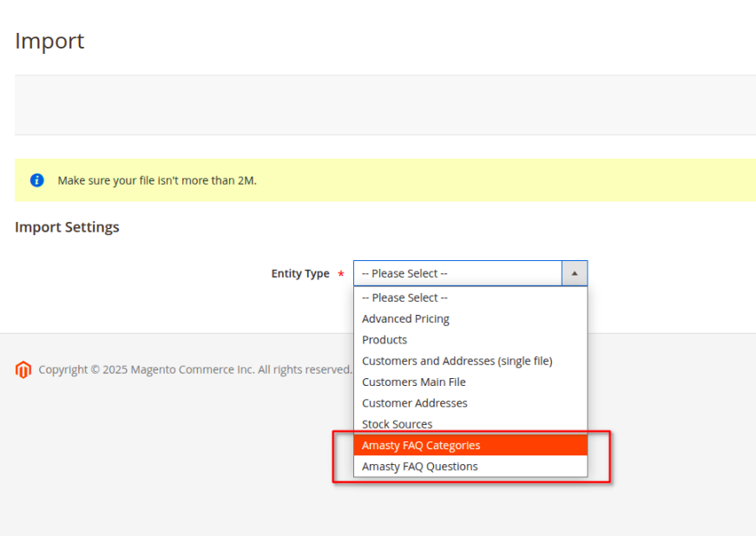Click the blue info icon in notice

point(36,180)
